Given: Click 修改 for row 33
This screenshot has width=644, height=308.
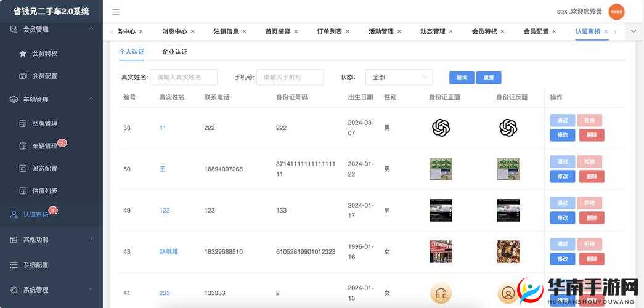Looking at the screenshot, I should (563, 135).
